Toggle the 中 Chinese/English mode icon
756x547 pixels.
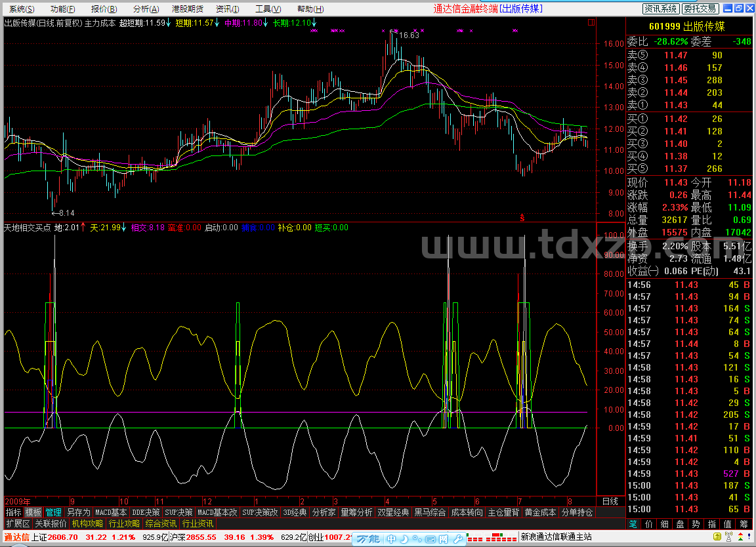pyautogui.click(x=392, y=539)
